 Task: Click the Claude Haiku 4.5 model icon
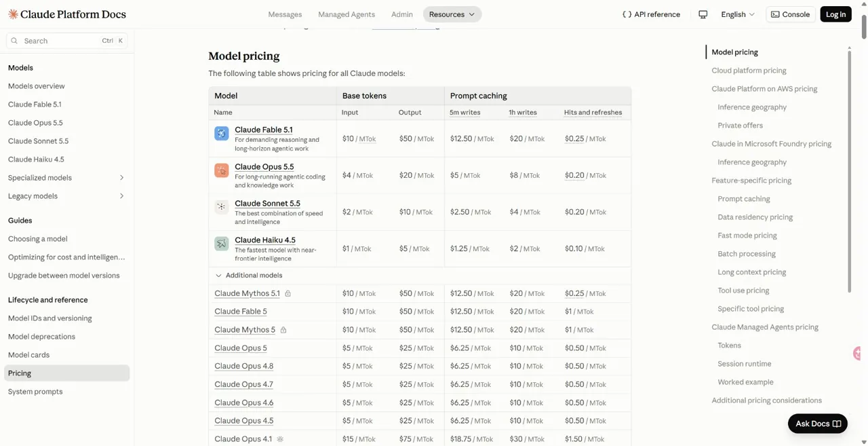coord(222,244)
